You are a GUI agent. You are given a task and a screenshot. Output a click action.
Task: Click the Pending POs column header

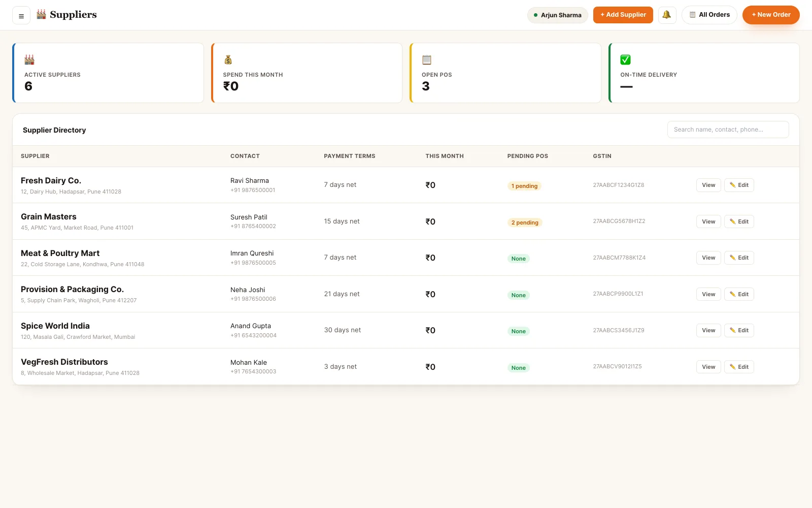click(x=528, y=156)
